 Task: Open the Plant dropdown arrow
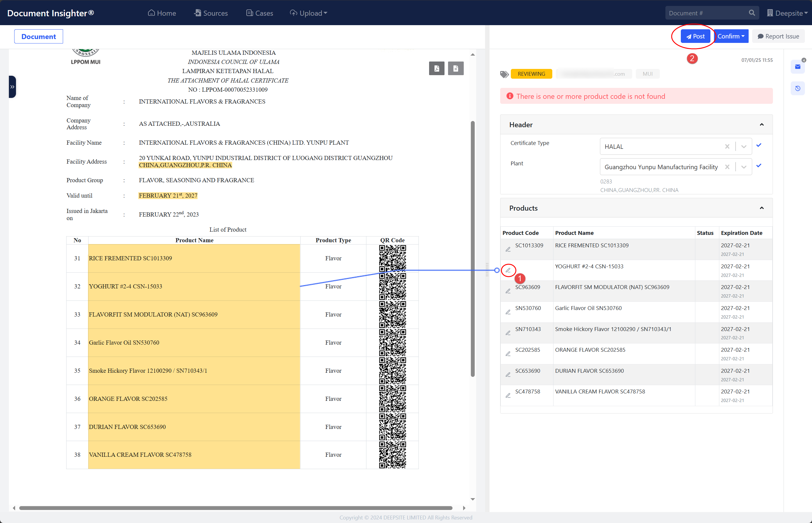click(x=744, y=167)
